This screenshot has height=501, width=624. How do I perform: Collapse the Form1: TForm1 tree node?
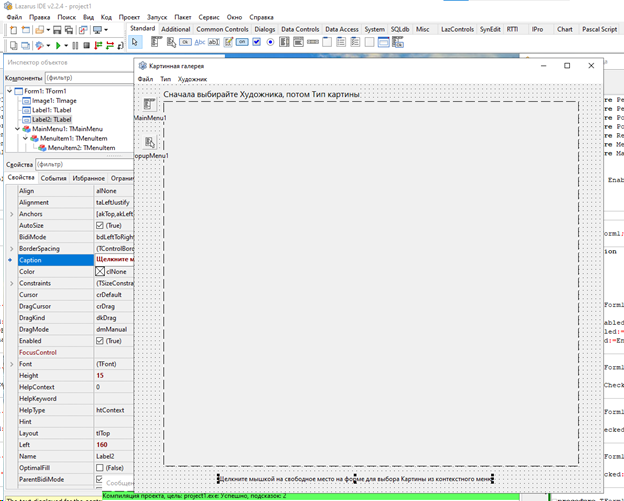pyautogui.click(x=10, y=91)
